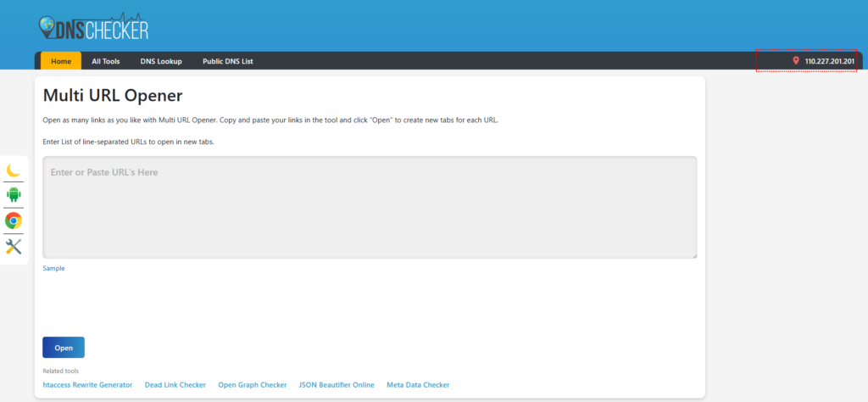The height and width of the screenshot is (402, 868).
Task: Open the Public DNS List page
Action: pos(227,61)
